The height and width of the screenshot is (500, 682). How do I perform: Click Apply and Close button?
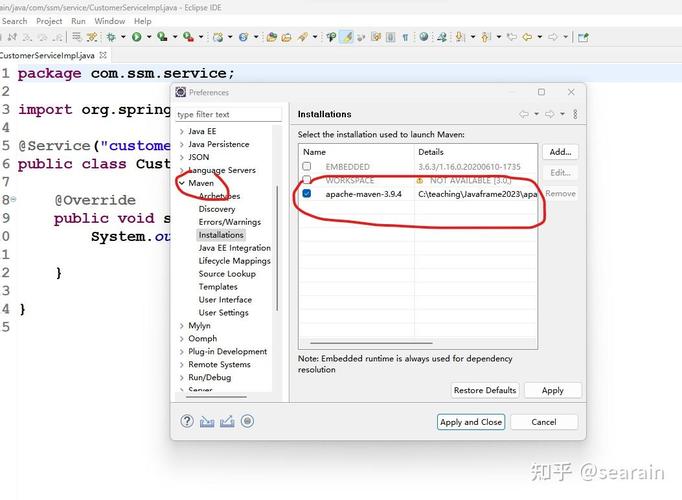(x=471, y=422)
